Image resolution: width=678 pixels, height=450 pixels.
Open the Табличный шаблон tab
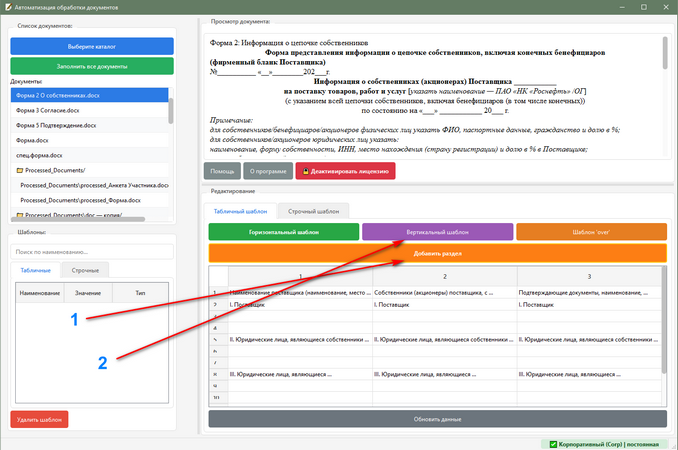[240, 211]
